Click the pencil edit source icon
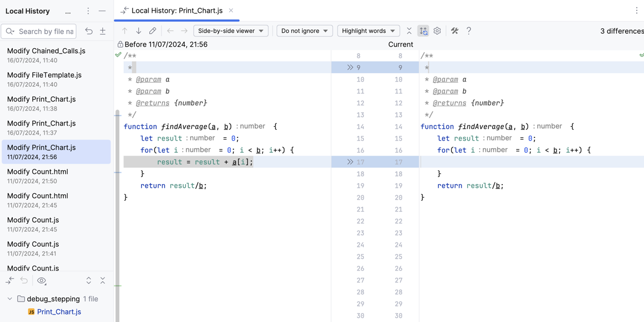The width and height of the screenshot is (644, 322). [153, 31]
